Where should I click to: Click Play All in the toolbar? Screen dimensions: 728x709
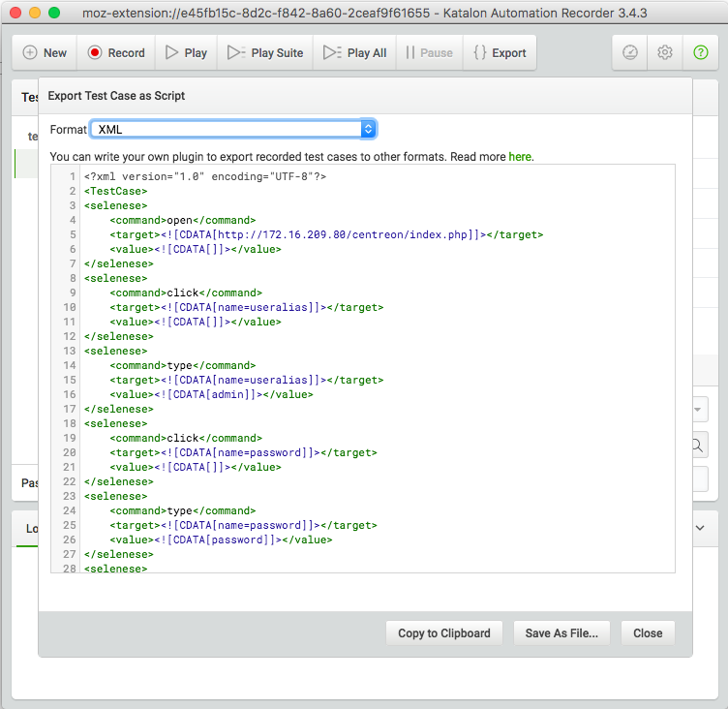[x=354, y=53]
